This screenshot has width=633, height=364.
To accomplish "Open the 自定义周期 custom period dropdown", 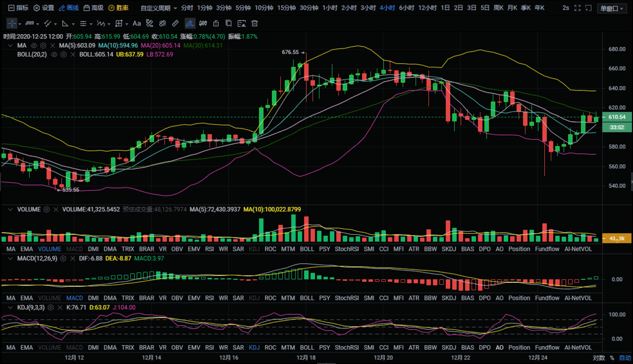I will tap(159, 8).
